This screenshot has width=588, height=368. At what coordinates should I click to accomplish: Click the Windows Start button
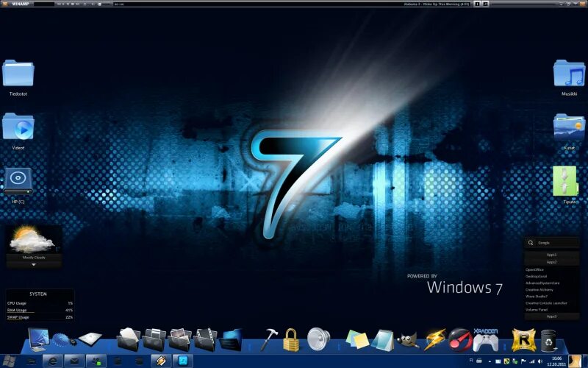click(x=8, y=361)
